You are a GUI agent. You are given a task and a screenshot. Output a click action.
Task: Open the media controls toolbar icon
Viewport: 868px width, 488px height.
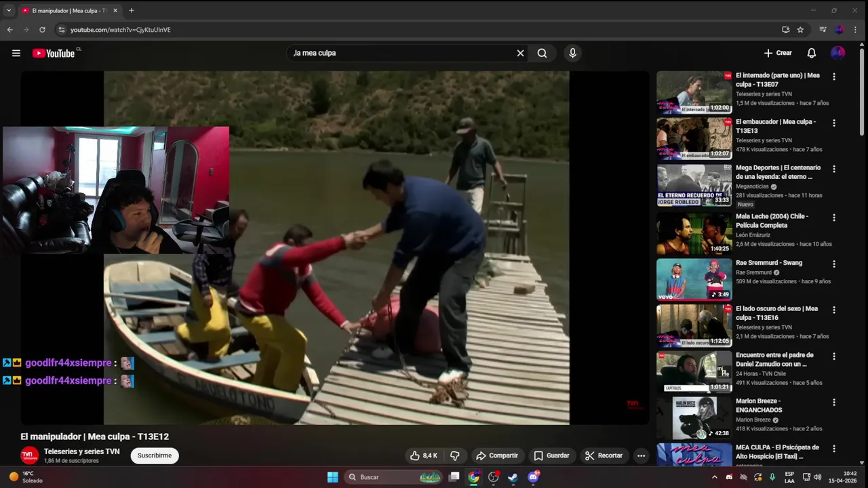pos(823,30)
